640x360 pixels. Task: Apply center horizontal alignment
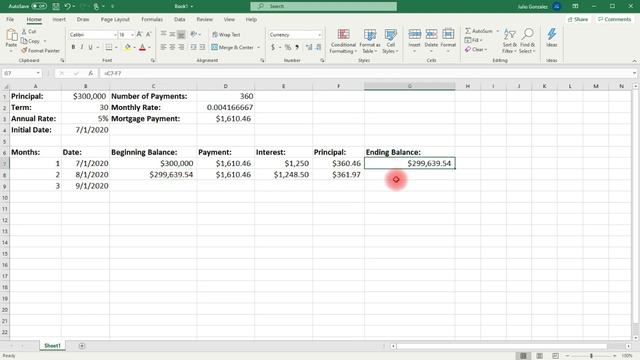tap(172, 47)
